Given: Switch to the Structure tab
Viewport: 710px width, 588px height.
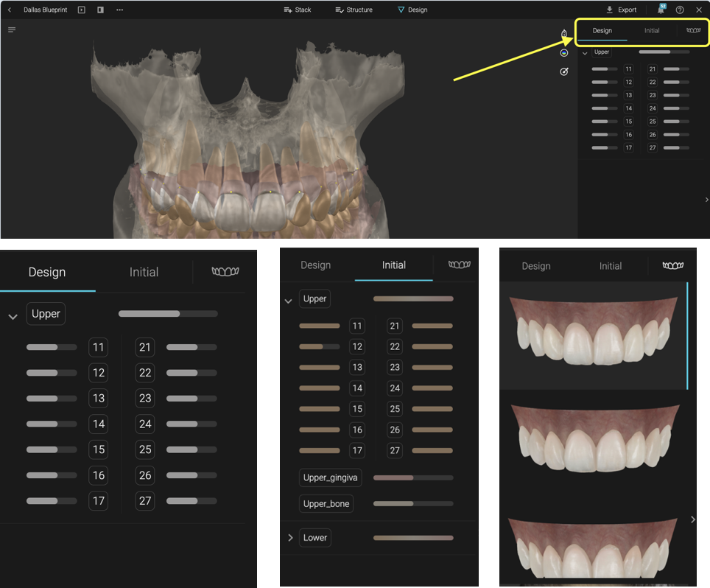Looking at the screenshot, I should [354, 10].
